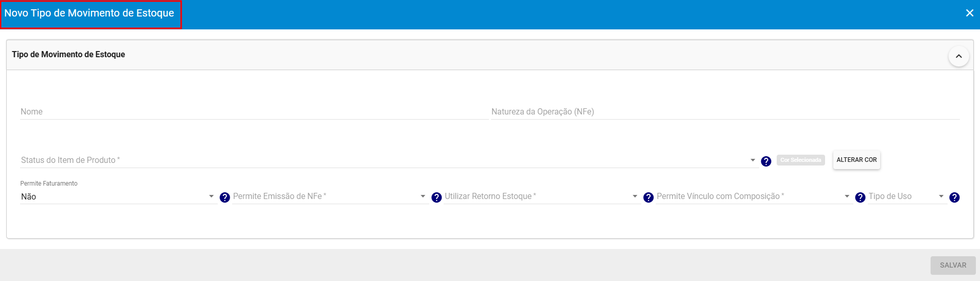Collapse the Tipo de Movimento de Estoque panel
The height and width of the screenshot is (281, 980).
[958, 56]
